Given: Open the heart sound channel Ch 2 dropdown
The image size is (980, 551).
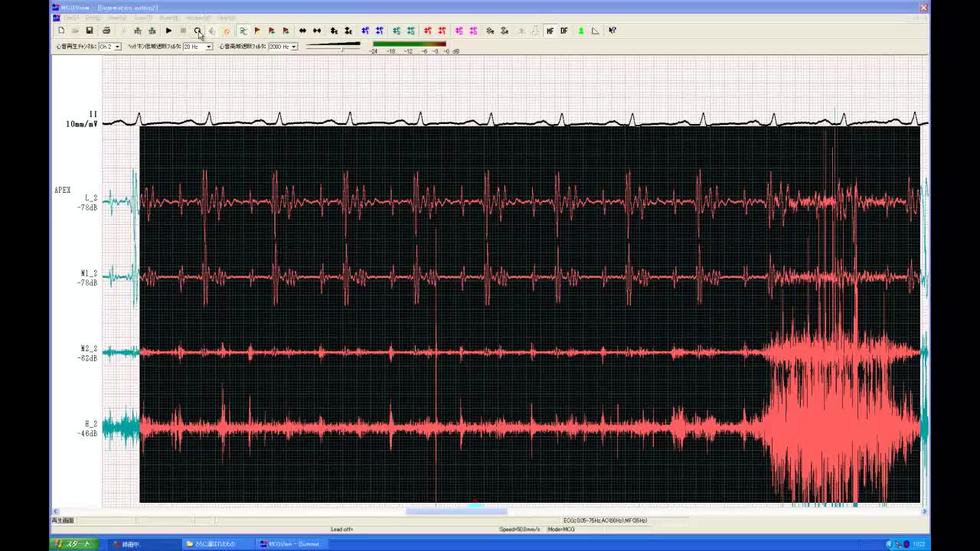Looking at the screenshot, I should coord(117,47).
